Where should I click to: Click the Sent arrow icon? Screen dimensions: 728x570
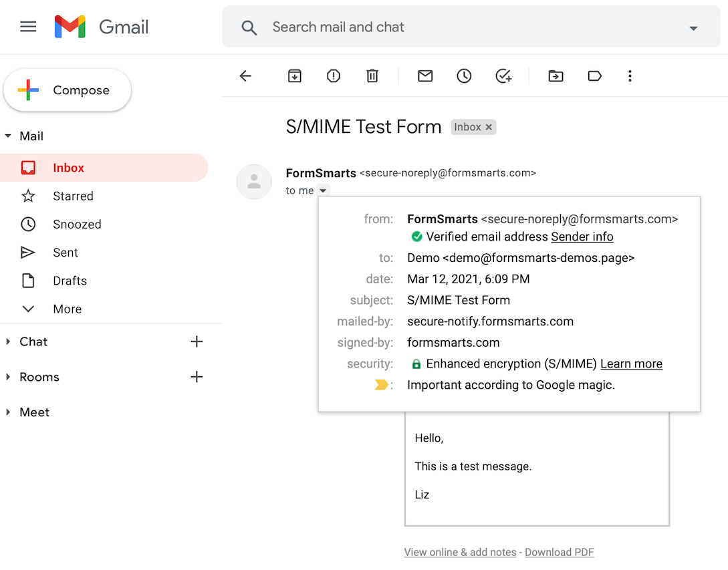28,253
